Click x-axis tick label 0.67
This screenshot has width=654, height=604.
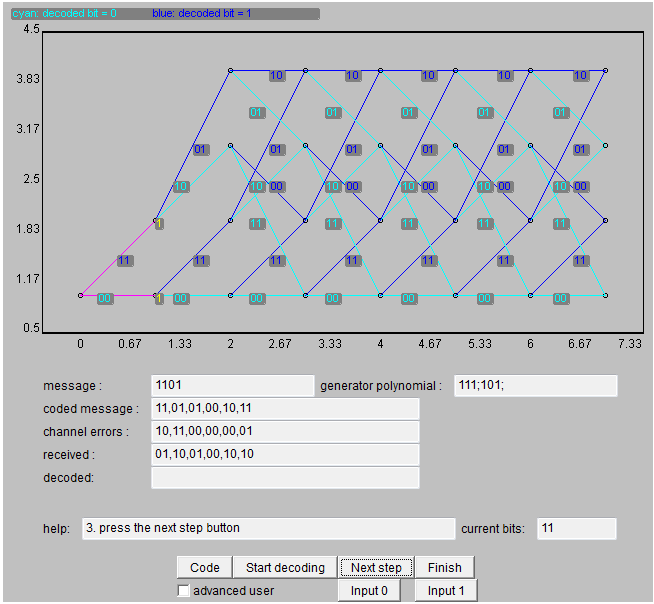130,344
